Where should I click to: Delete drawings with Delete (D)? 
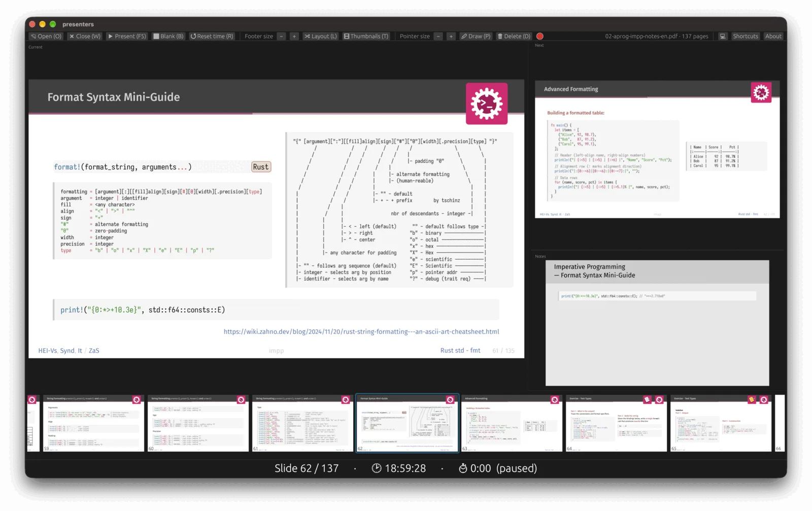(514, 36)
